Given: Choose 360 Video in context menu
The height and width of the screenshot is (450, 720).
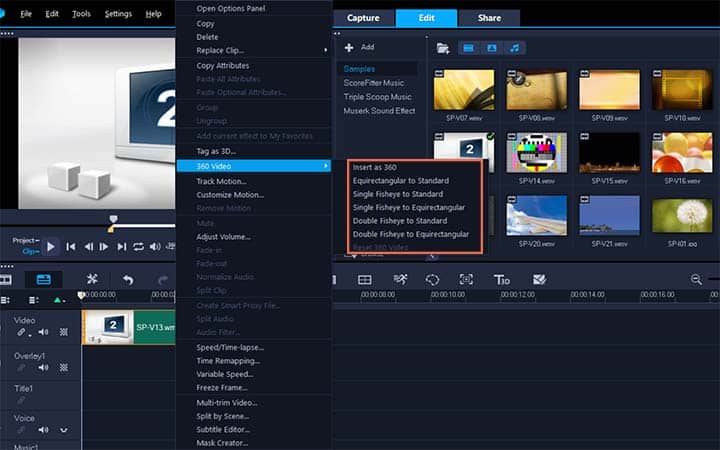Looking at the screenshot, I should (x=253, y=166).
